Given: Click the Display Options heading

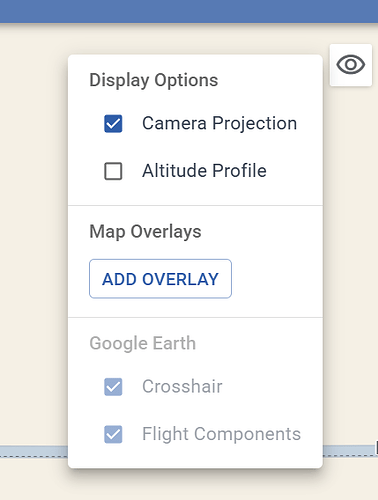Looking at the screenshot, I should 154,80.
